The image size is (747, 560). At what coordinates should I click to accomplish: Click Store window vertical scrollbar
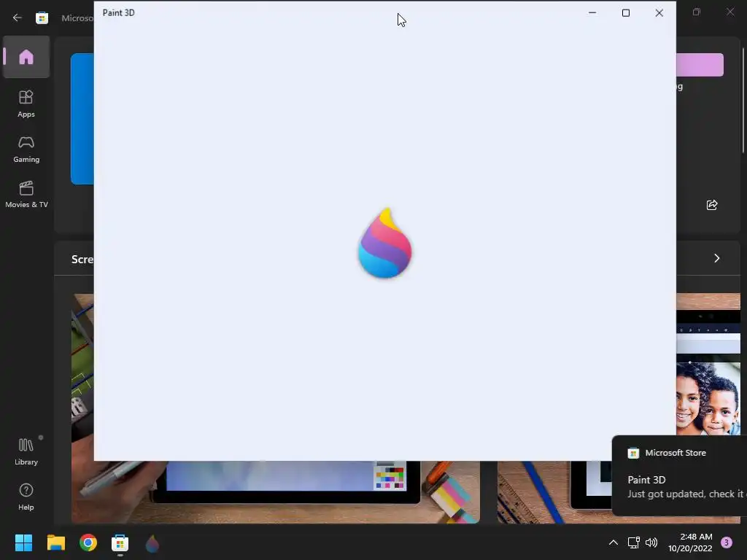pyautogui.click(x=743, y=101)
